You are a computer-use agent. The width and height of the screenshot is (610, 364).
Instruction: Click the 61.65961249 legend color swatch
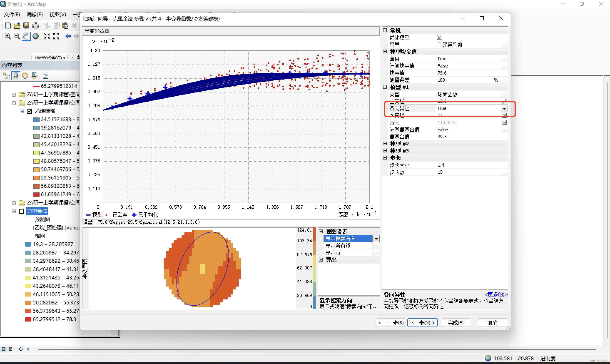coord(36,194)
